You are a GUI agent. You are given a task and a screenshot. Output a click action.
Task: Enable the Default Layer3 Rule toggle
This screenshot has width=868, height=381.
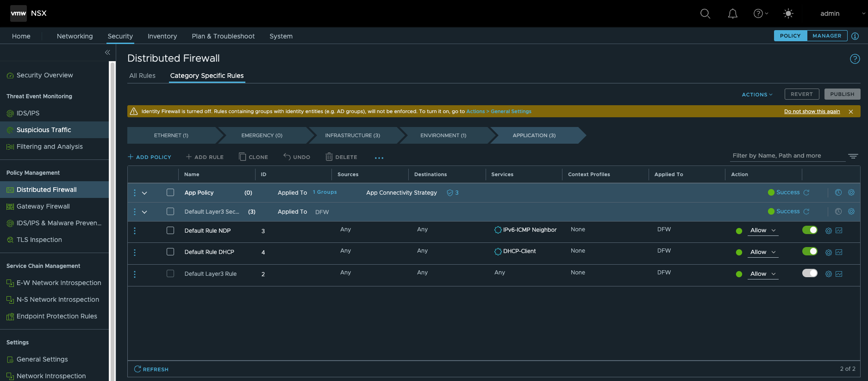click(x=810, y=273)
